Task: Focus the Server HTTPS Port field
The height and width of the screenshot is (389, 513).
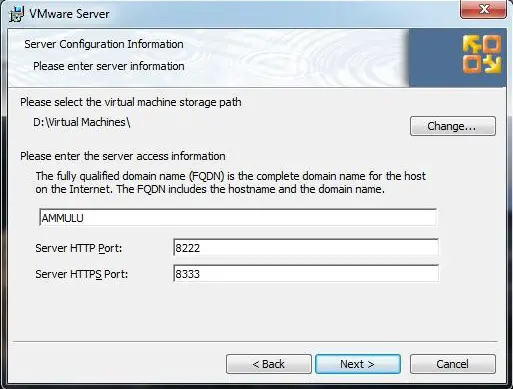Action: click(x=306, y=273)
